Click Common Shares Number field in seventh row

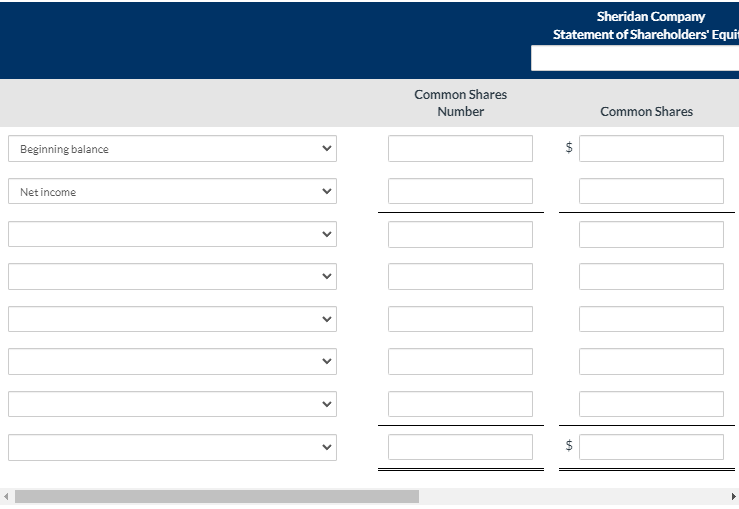(460, 404)
